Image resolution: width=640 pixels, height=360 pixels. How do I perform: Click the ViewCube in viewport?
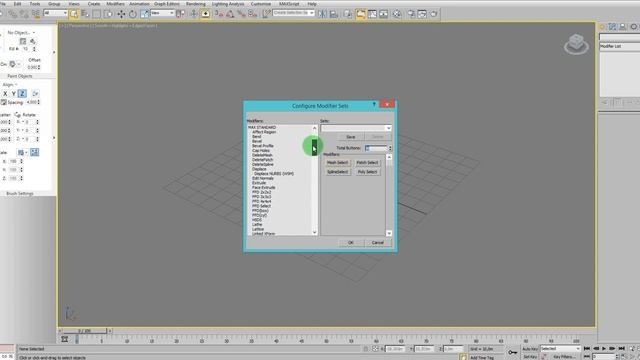coord(576,44)
